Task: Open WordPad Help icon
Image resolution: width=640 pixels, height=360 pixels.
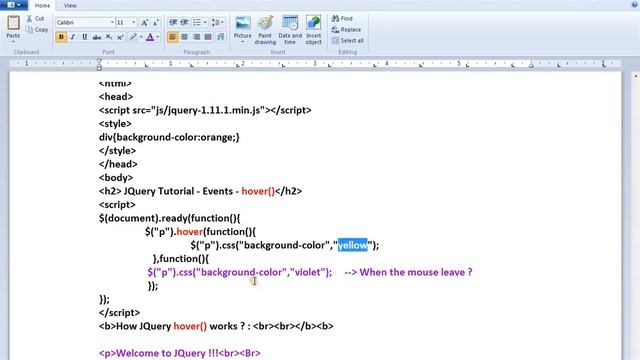Action: [634, 4]
